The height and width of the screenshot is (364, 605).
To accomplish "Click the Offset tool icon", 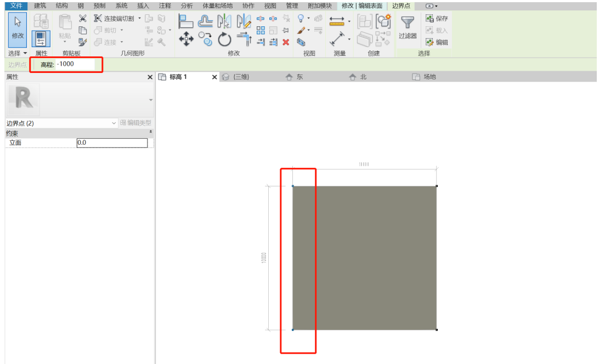I will (x=205, y=21).
